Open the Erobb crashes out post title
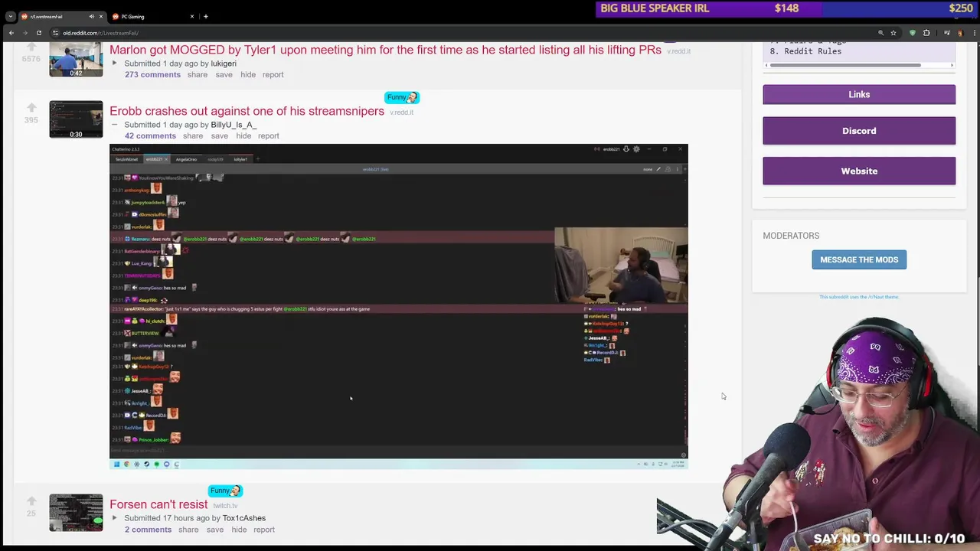 coord(247,111)
